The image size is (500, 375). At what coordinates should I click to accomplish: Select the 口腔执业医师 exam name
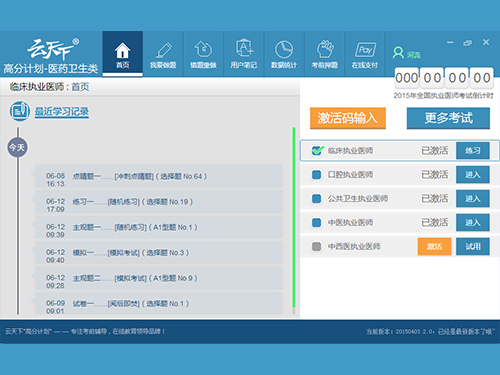tap(350, 175)
